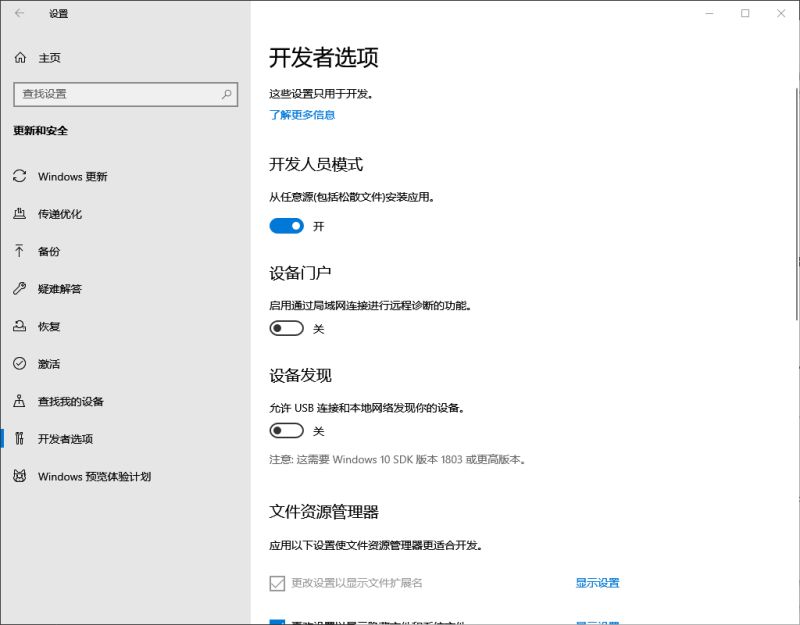Enable the 设备门户 toggle
This screenshot has width=800, height=625.
click(286, 328)
